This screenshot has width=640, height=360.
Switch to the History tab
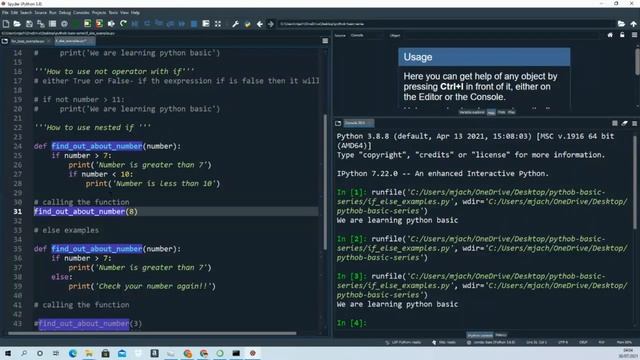point(501,335)
